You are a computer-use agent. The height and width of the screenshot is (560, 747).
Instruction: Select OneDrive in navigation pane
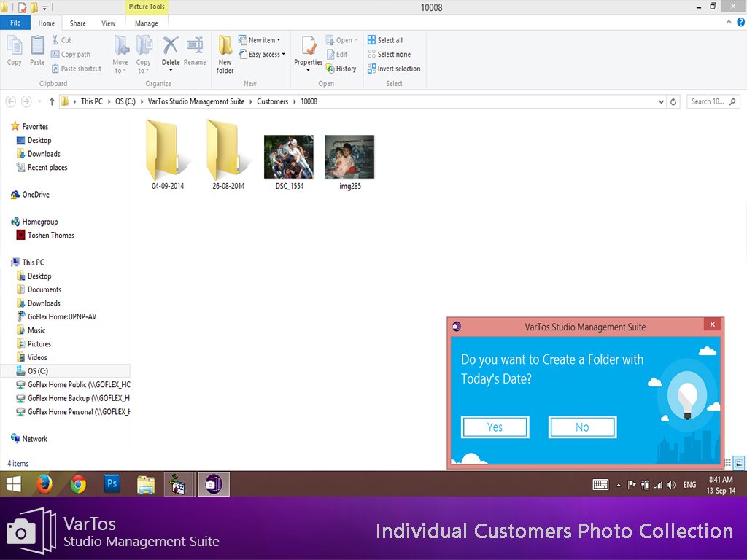pos(31,194)
